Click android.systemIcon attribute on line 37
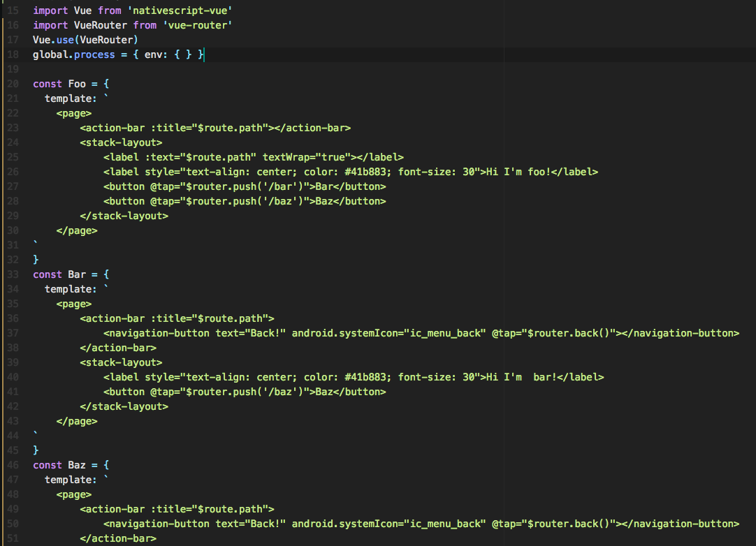This screenshot has height=546, width=756. 388,334
